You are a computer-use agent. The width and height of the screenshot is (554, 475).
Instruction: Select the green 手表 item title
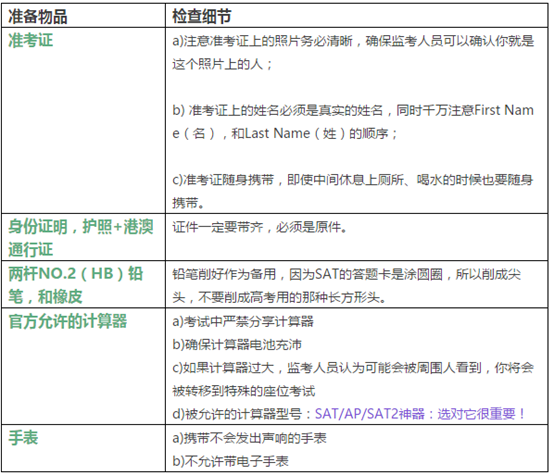[x=23, y=438]
